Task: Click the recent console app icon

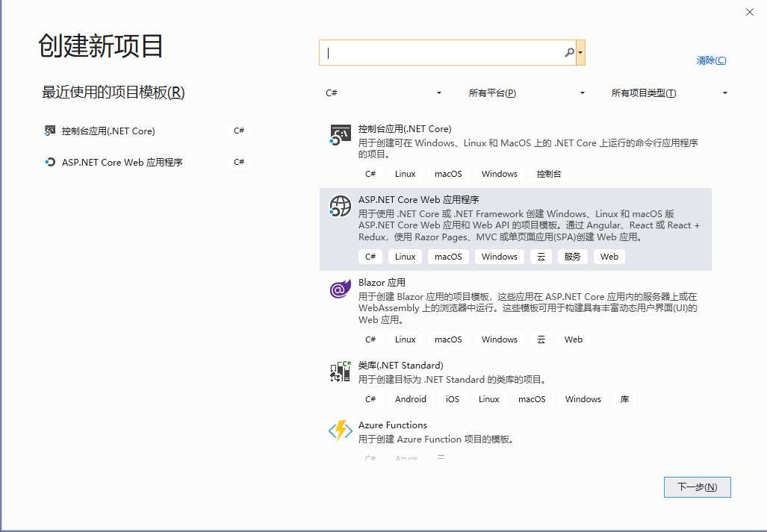Action: (49, 131)
